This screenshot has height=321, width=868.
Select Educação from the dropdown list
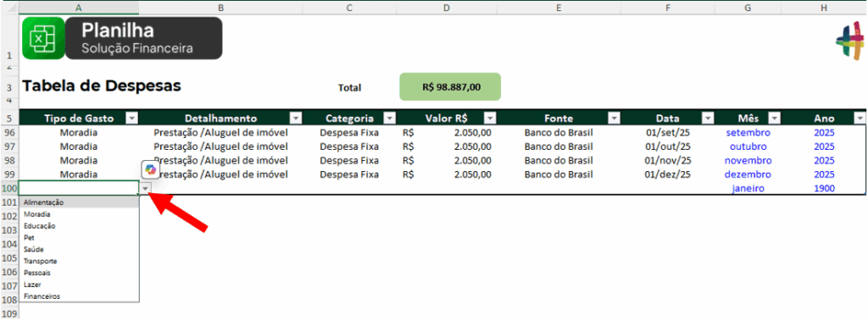[x=79, y=226]
